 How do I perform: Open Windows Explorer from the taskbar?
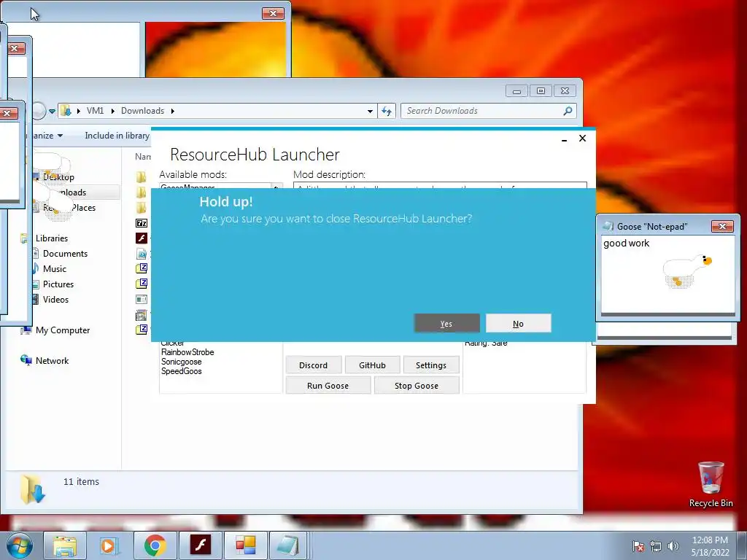[x=65, y=545]
